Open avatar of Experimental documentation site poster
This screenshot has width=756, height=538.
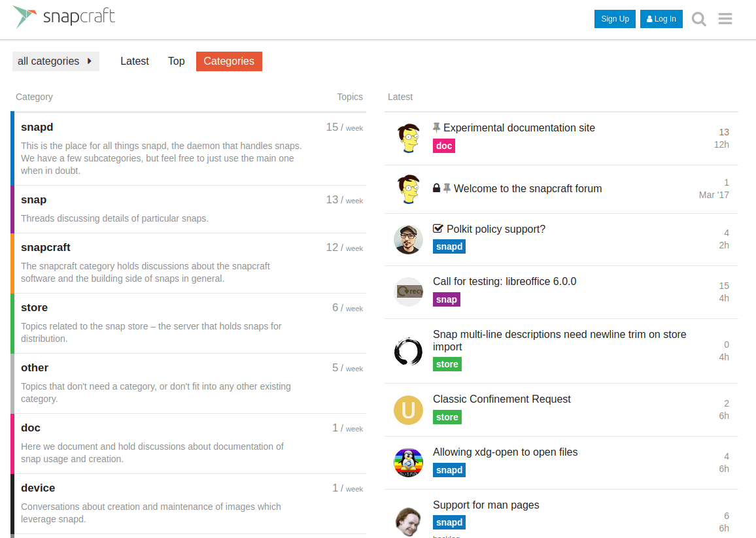(408, 138)
